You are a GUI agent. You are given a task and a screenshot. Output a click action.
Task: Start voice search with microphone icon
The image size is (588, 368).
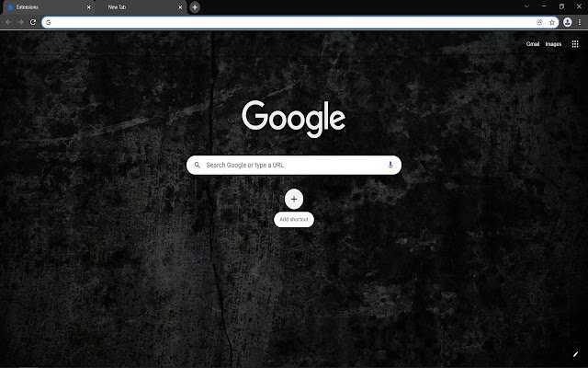click(390, 165)
